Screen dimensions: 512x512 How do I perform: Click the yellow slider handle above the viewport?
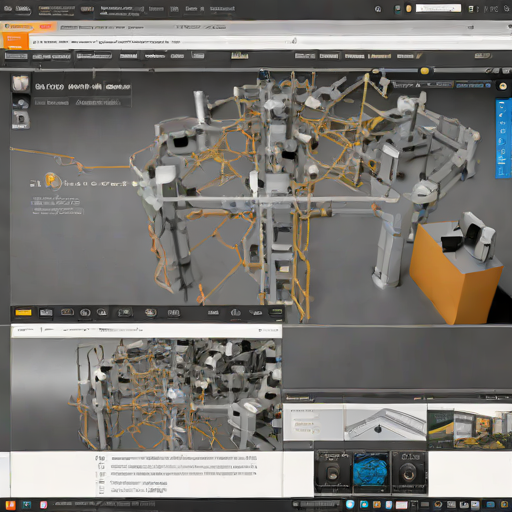[x=425, y=71]
